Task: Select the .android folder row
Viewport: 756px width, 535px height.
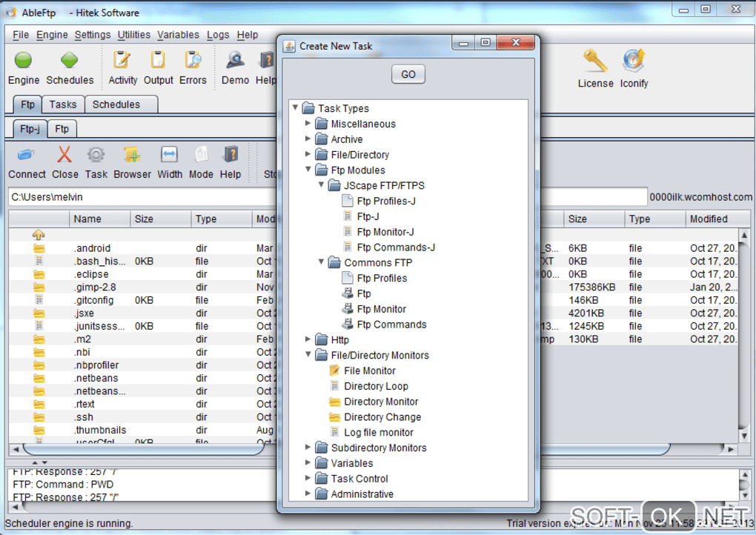Action: (x=143, y=248)
